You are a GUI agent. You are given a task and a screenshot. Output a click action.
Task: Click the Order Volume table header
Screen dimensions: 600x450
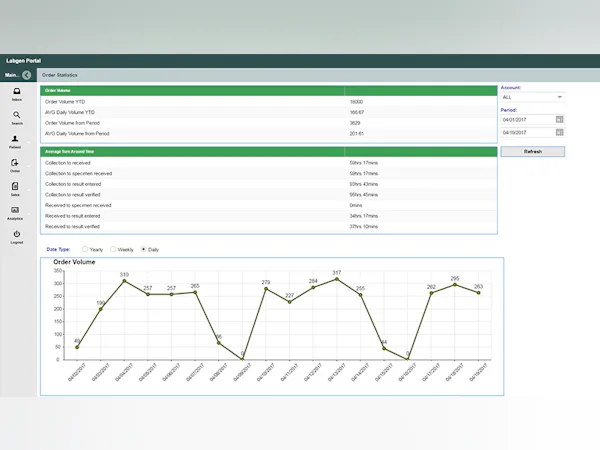pyautogui.click(x=269, y=91)
